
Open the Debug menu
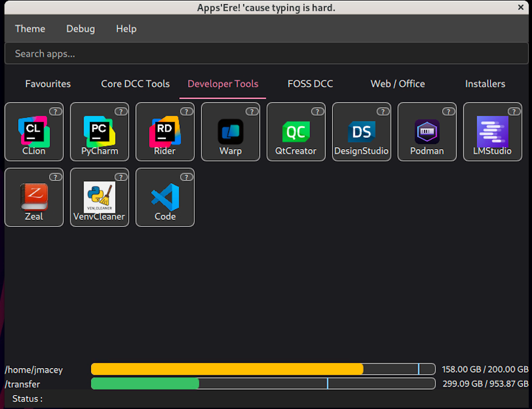80,29
